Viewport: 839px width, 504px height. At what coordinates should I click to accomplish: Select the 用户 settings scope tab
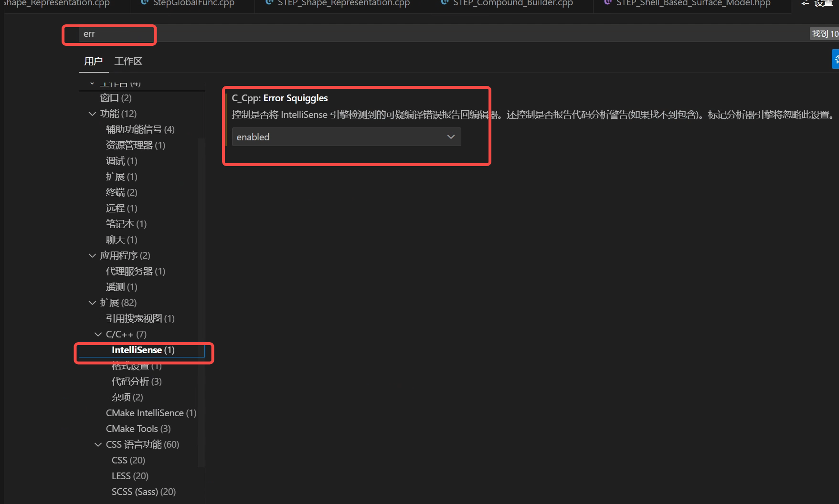point(94,61)
